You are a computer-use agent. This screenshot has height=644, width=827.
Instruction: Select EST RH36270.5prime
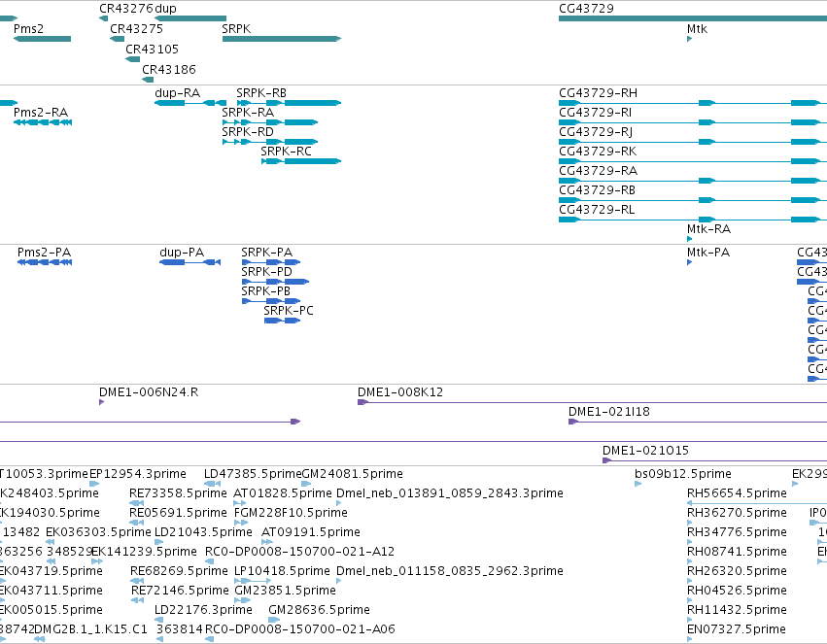pos(689,523)
